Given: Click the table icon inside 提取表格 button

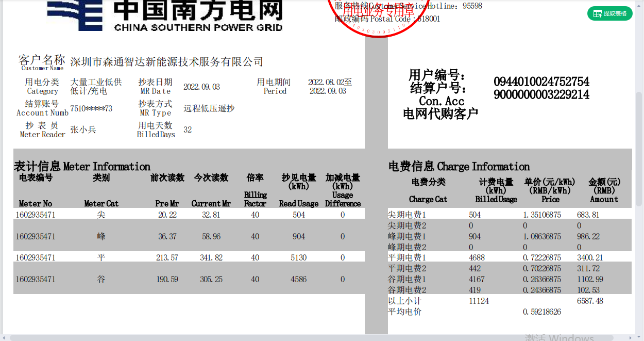Looking at the screenshot, I should click(x=598, y=14).
